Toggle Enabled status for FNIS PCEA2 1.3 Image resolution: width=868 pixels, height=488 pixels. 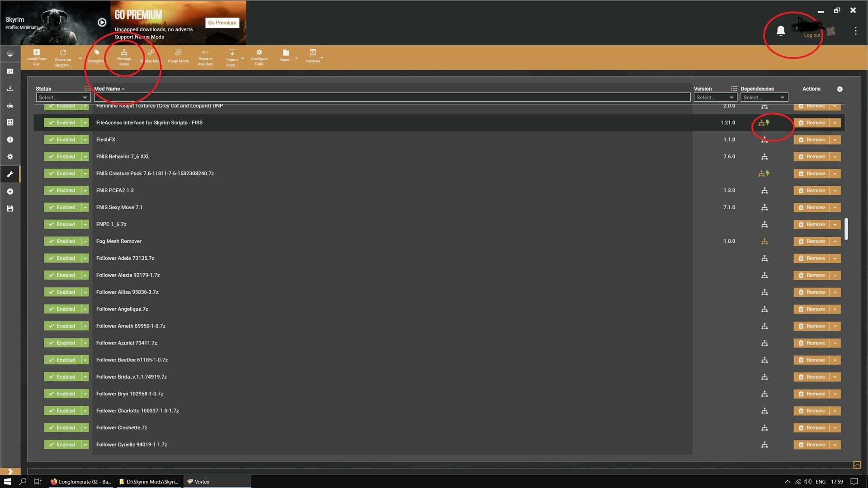[62, 190]
